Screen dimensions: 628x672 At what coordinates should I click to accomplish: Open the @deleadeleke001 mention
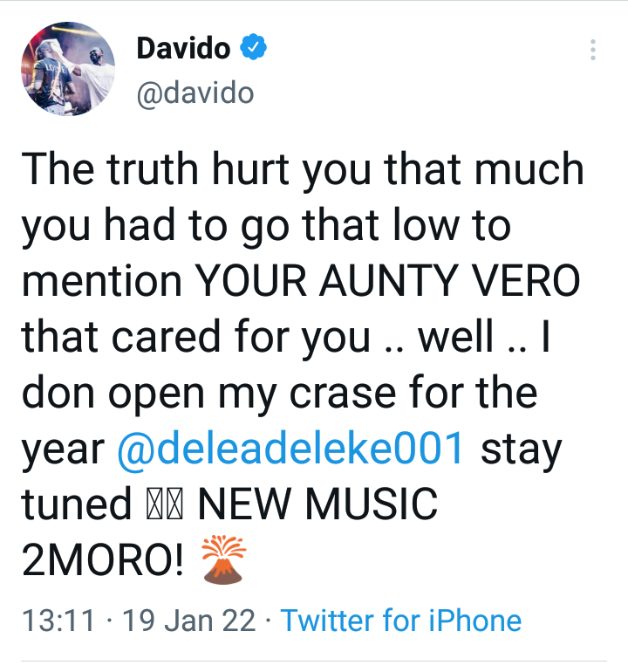click(290, 449)
